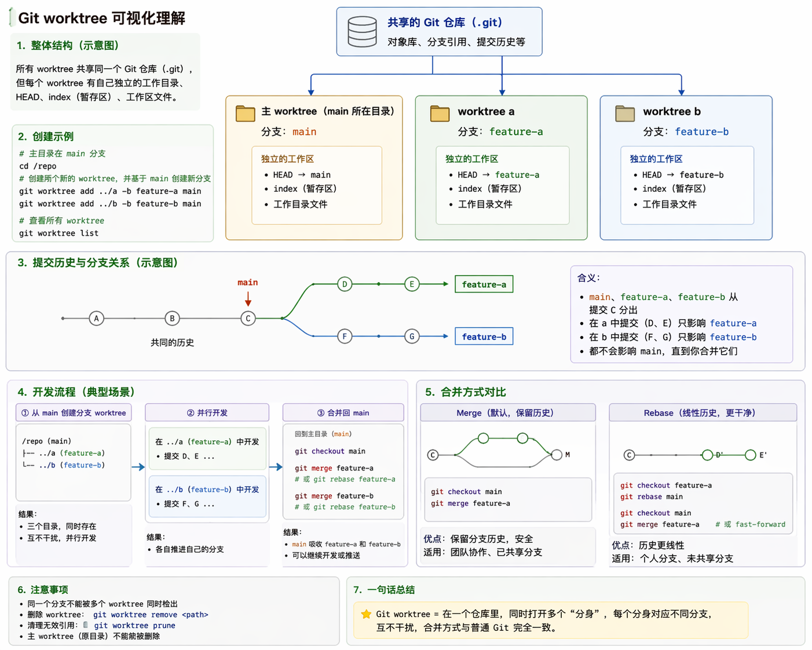Select header ① 从 main 创建分支 worktree
The height and width of the screenshot is (650, 812).
[x=74, y=412]
